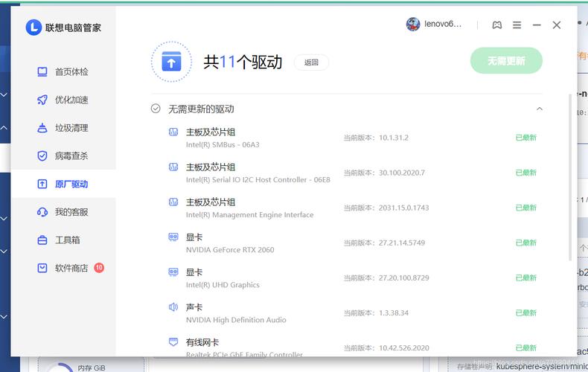Click version 10.42.526.2020 text
This screenshot has width=588, height=372.
tap(404, 348)
